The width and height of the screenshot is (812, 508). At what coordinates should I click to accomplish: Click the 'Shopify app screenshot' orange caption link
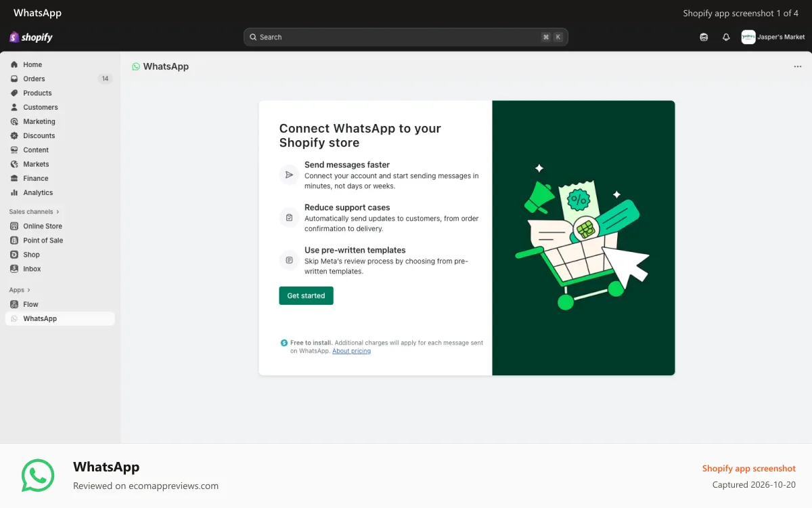[749, 468]
